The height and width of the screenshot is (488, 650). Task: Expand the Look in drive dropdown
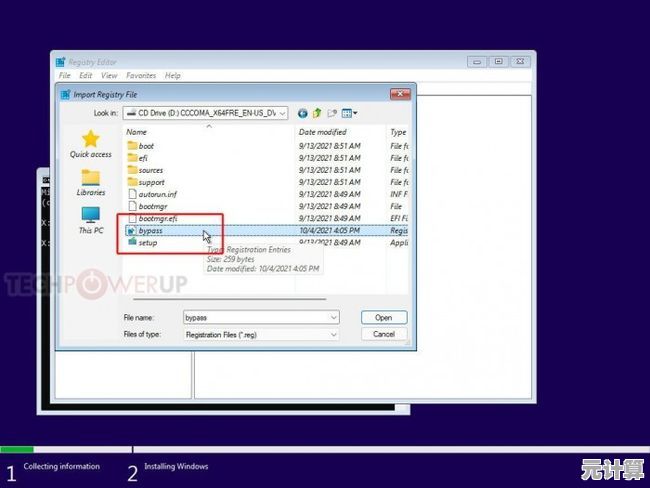[283, 113]
